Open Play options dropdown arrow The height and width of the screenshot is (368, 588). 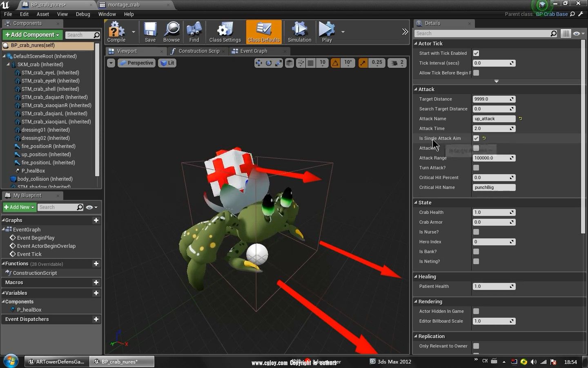coord(343,32)
